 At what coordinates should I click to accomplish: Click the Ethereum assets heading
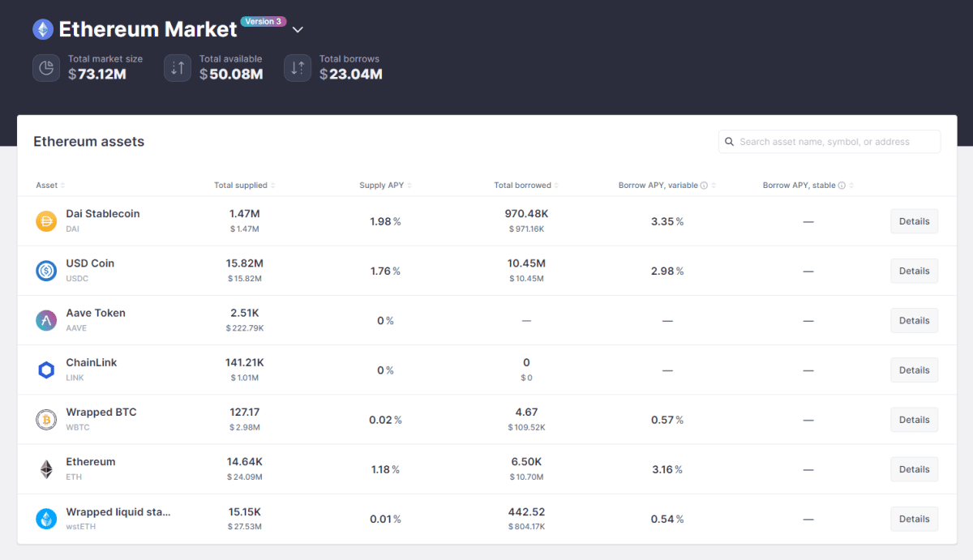pos(88,142)
